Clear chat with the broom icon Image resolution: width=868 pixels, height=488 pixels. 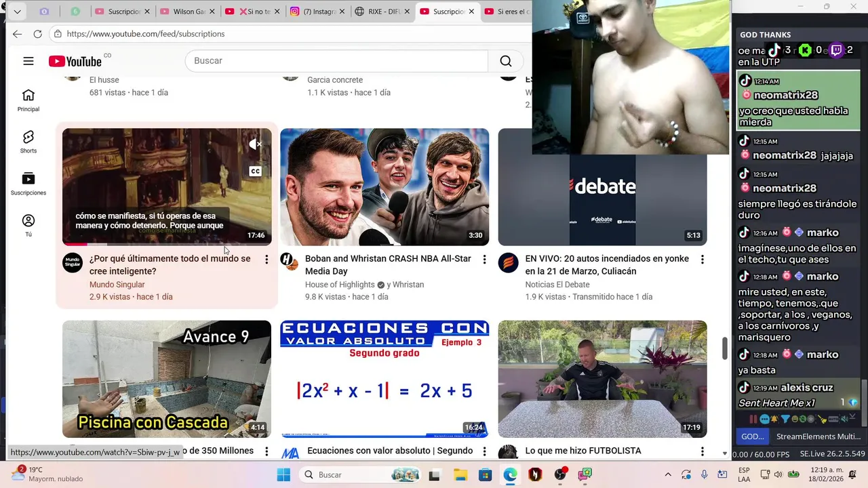[x=822, y=419]
